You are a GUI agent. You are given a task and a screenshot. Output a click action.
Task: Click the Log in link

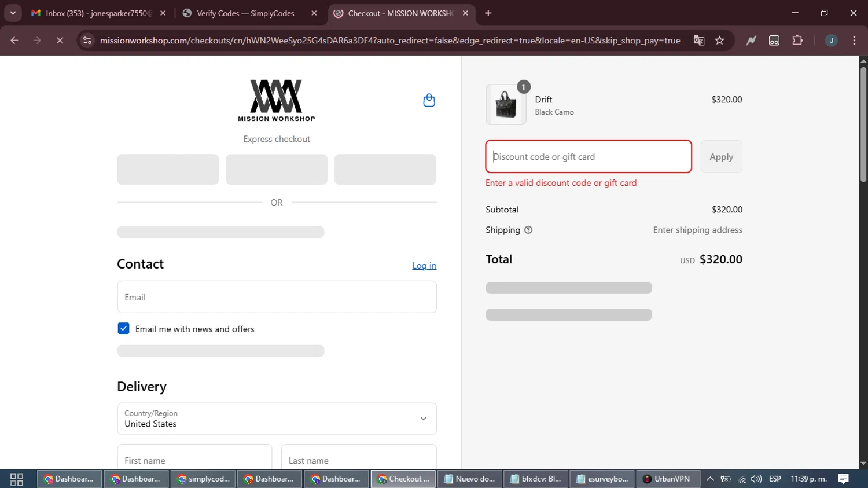click(x=424, y=266)
